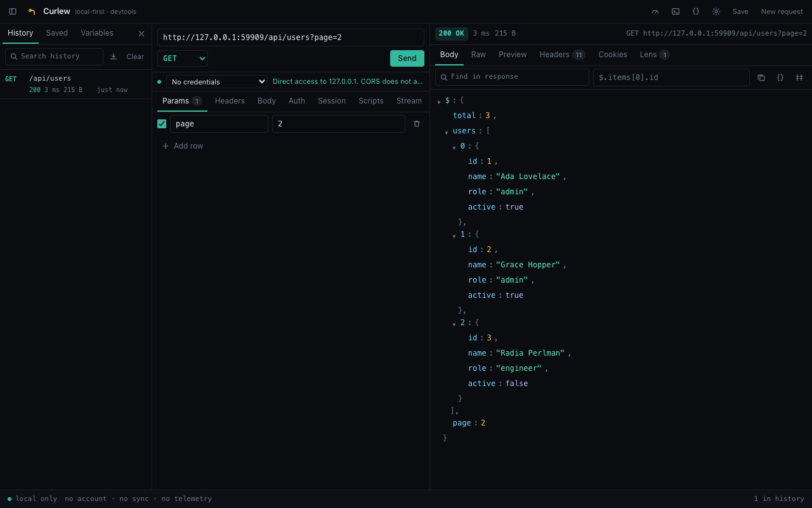Click the "engineer" role value
The width and height of the screenshot is (812, 508).
coord(519,368)
